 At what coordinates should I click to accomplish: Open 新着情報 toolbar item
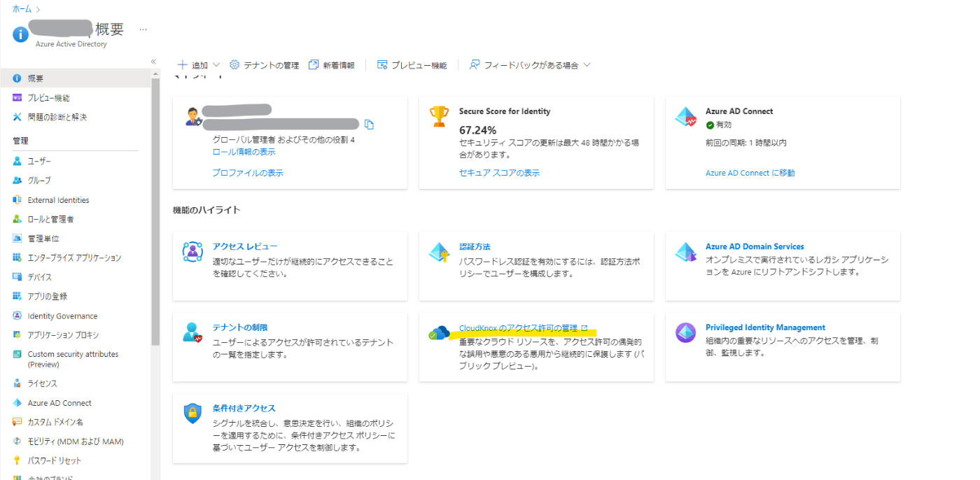(331, 65)
